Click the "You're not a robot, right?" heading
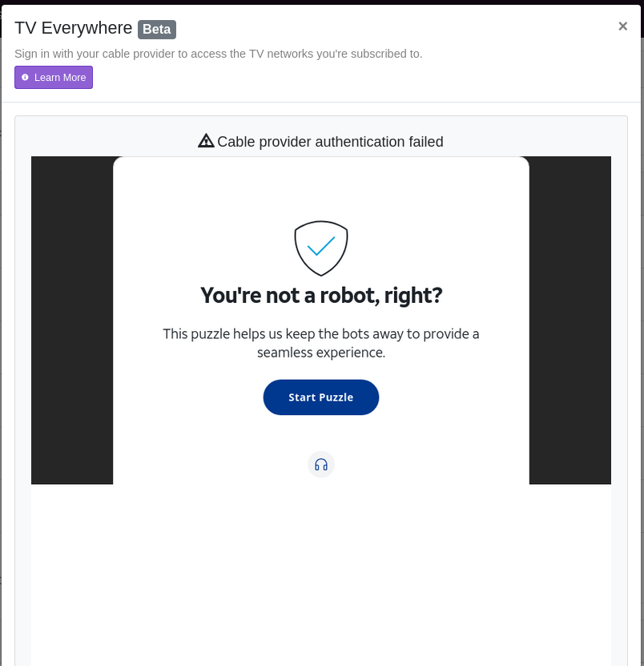Screen dimensions: 644x666 tap(320, 296)
